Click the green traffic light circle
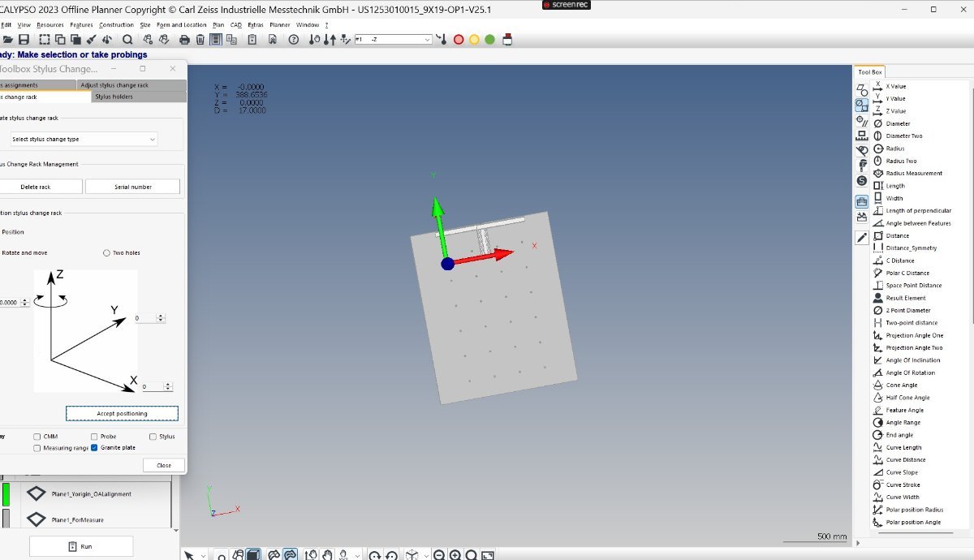This screenshot has width=974, height=560. click(x=489, y=39)
